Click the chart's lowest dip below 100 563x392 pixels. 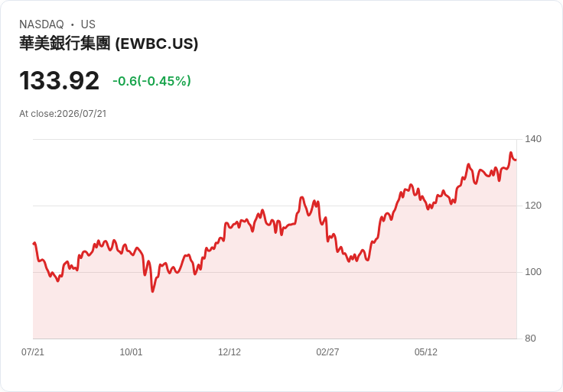click(152, 291)
